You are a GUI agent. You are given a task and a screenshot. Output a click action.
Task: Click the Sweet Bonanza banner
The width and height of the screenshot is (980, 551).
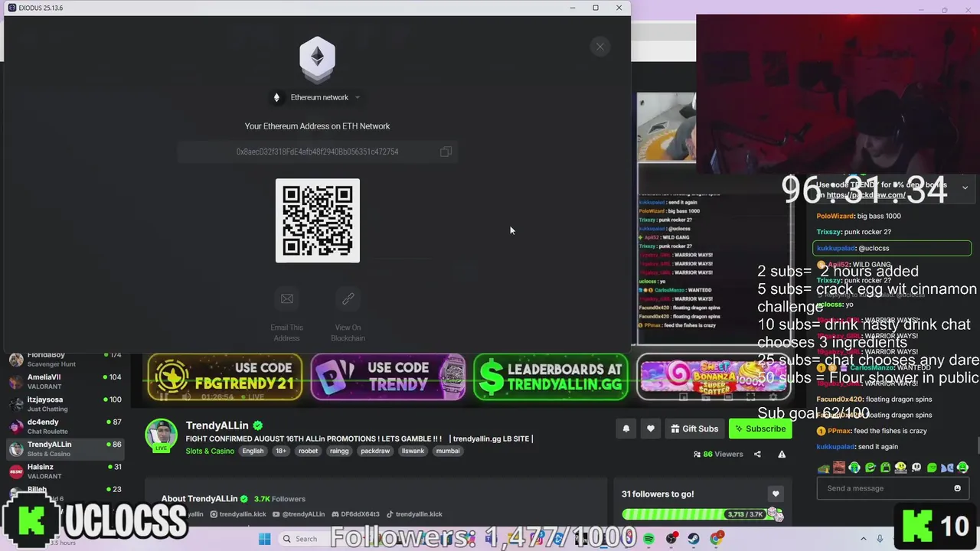pyautogui.click(x=714, y=377)
